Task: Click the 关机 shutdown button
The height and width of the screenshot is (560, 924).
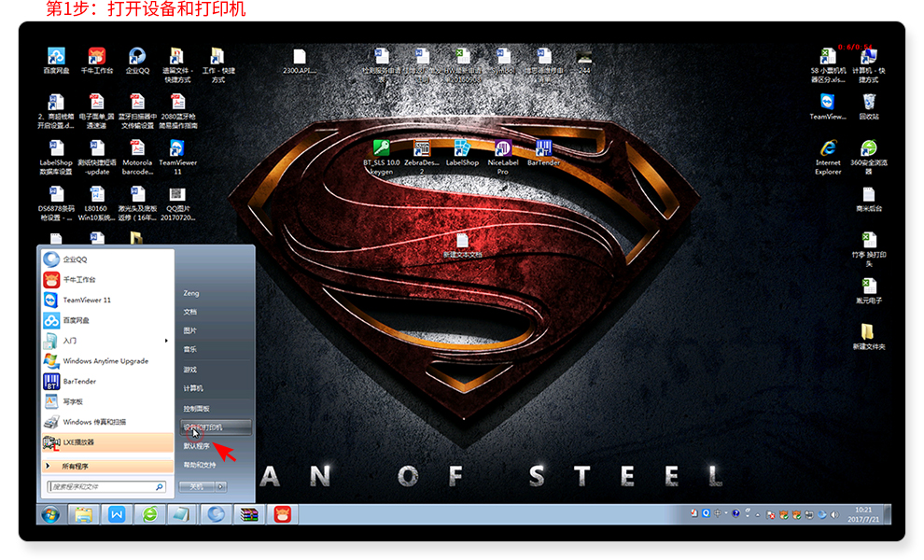Action: 197,487
